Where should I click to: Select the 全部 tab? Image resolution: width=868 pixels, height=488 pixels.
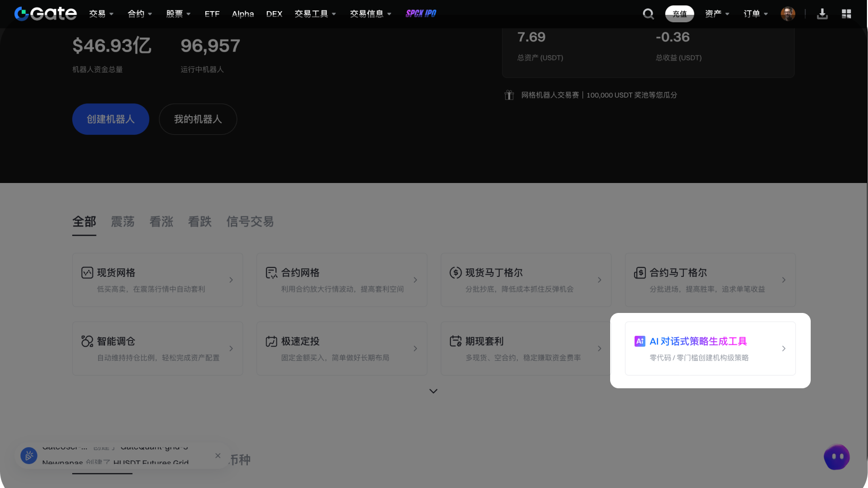pos(84,222)
